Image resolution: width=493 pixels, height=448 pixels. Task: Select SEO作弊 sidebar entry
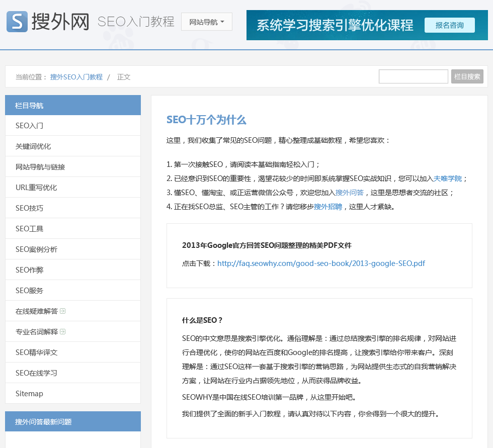click(x=29, y=270)
